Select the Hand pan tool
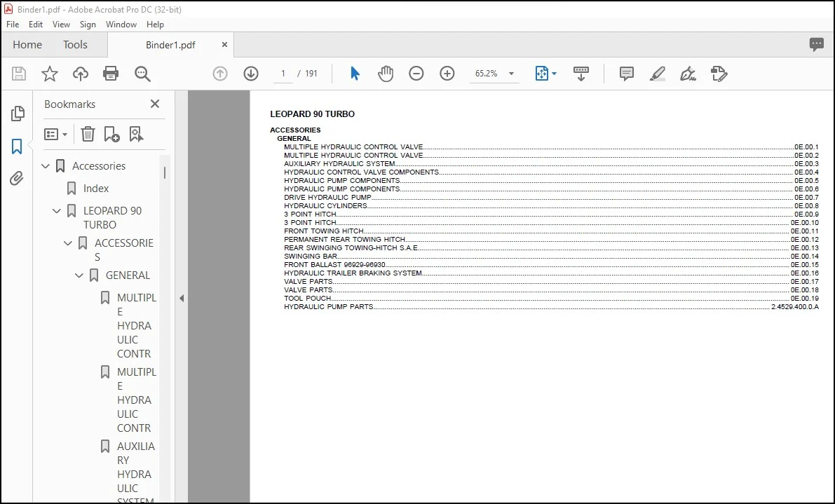 pos(386,74)
